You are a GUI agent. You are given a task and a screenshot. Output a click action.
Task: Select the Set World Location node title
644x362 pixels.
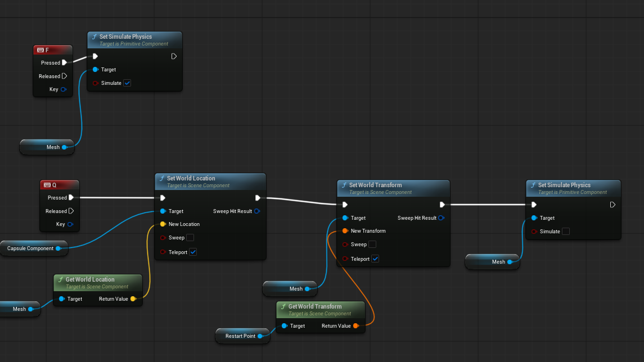point(191,178)
